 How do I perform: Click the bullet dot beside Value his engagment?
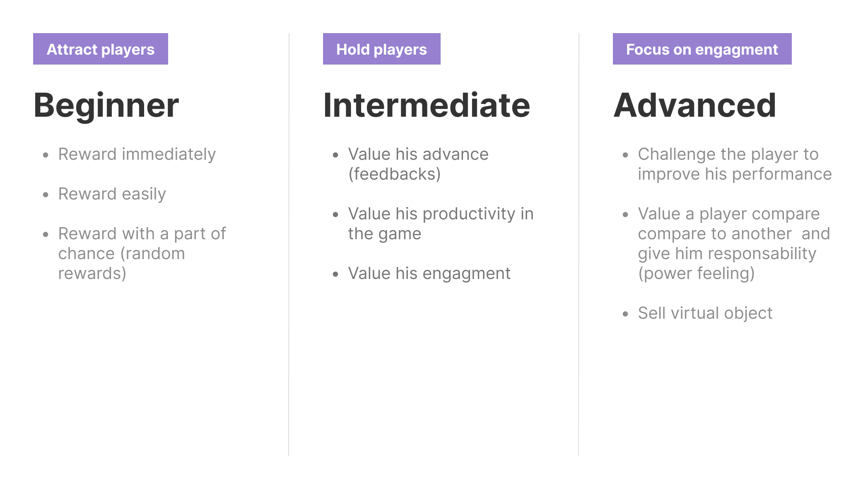tap(336, 274)
